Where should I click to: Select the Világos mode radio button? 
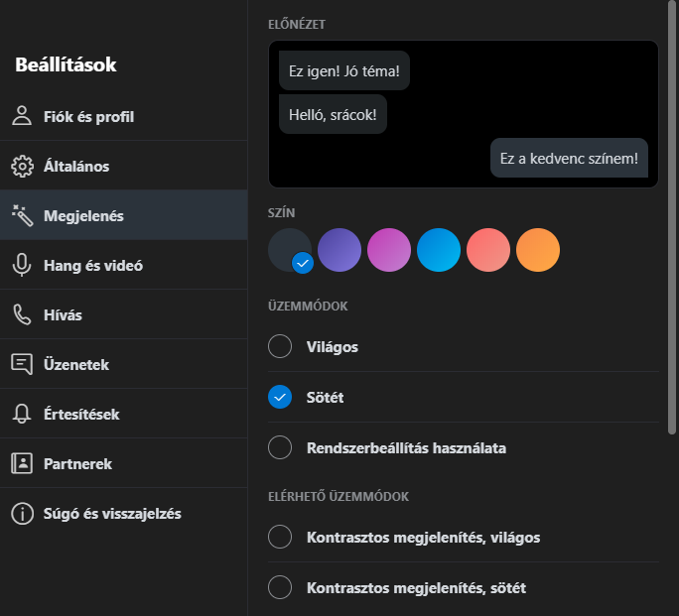point(280,346)
